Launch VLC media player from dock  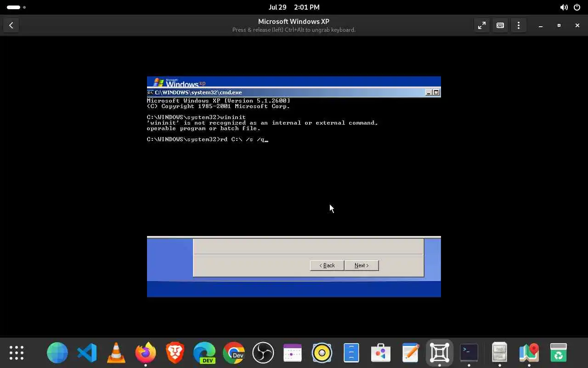[116, 353]
